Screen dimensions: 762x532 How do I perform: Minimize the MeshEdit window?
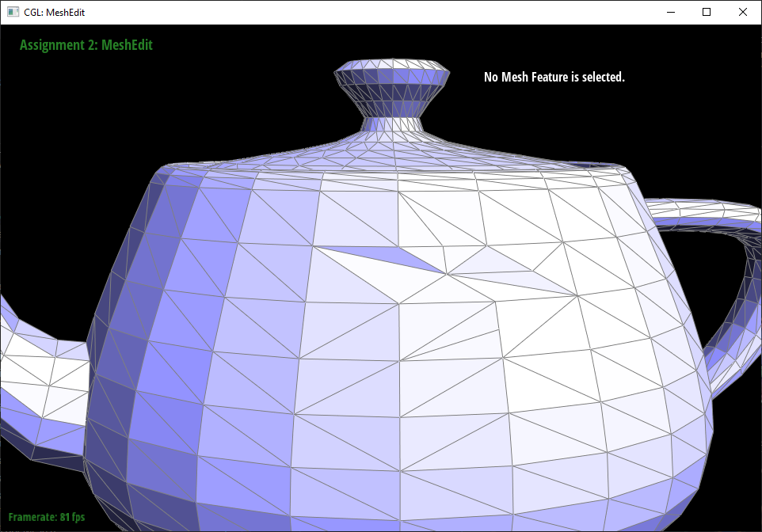click(x=670, y=12)
